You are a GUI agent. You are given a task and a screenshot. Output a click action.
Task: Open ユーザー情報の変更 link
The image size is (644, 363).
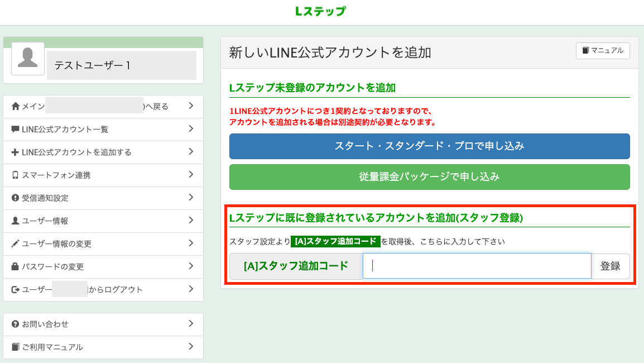103,244
